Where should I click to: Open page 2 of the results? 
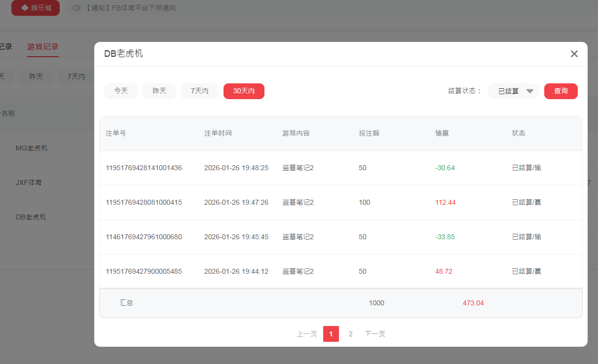[350, 334]
